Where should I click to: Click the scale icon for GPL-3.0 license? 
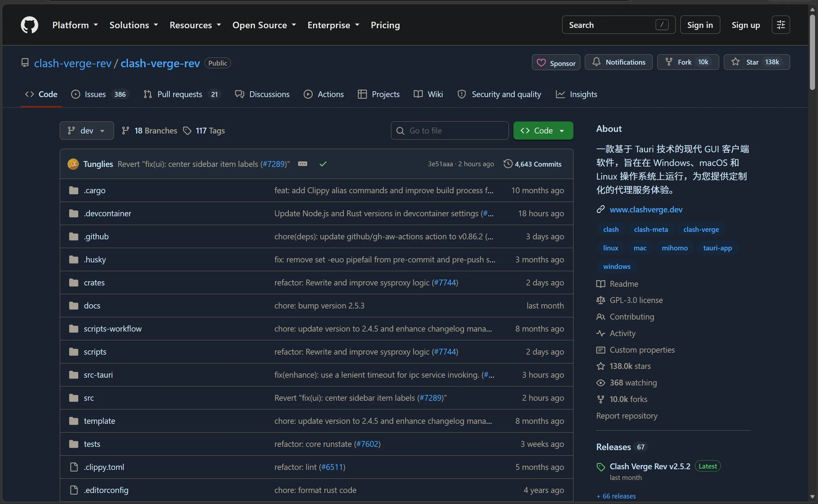tap(601, 300)
